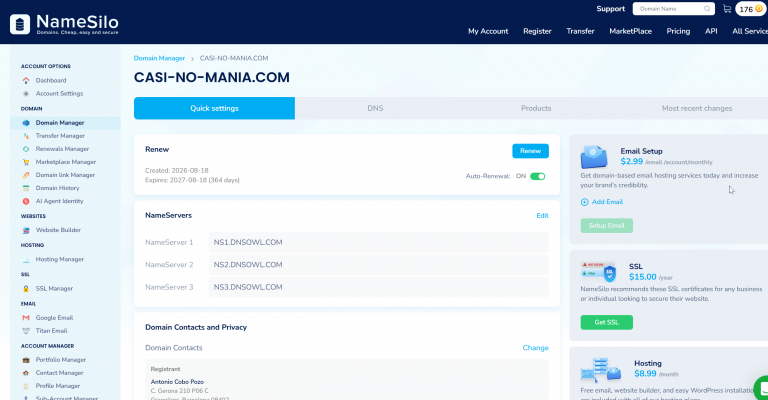768x400 pixels.
Task: Click the Renewals Manager icon
Action: click(26, 149)
